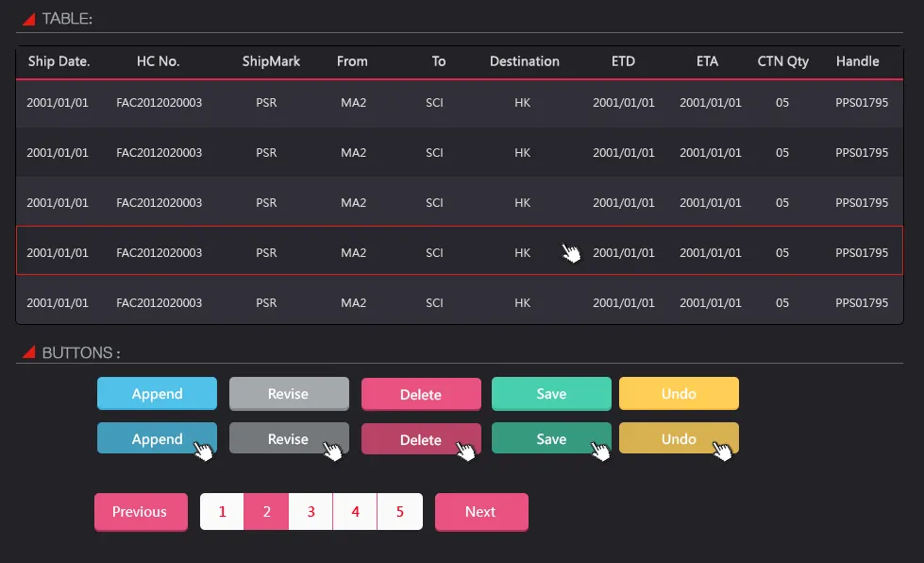The width and height of the screenshot is (924, 563).
Task: Select PPS01795 in the red-outlined row
Action: click(862, 253)
